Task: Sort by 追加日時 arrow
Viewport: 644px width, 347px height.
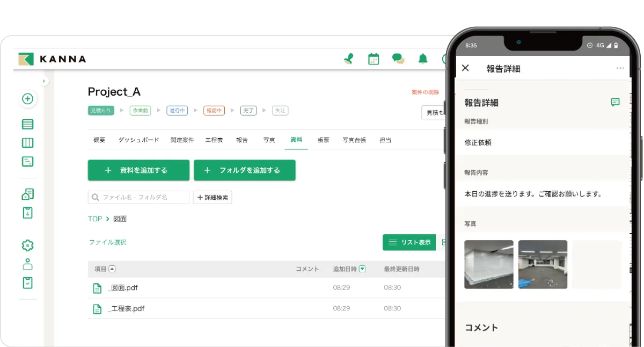Action: 362,269
